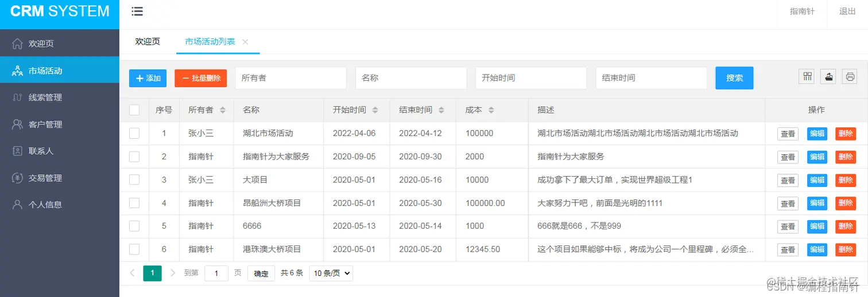Viewport: 868px width, 297px height.
Task: Click the 客户管理 people icon
Action: click(x=17, y=124)
